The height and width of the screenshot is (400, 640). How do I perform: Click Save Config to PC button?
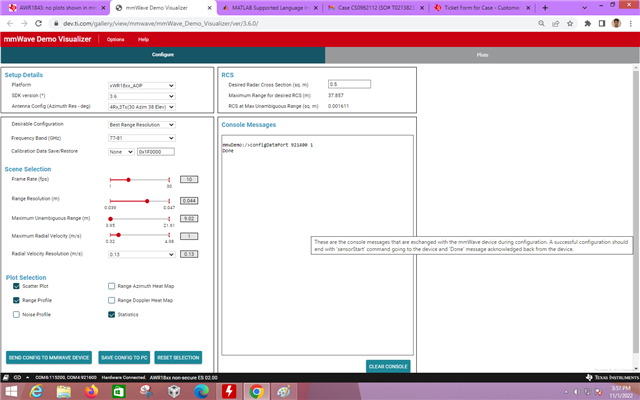click(124, 358)
